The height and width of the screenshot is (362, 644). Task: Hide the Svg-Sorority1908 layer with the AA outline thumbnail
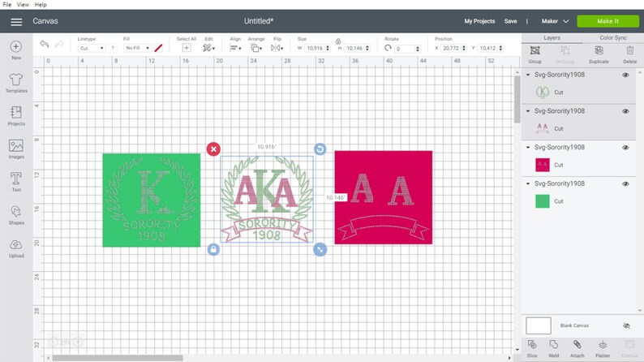(x=625, y=111)
